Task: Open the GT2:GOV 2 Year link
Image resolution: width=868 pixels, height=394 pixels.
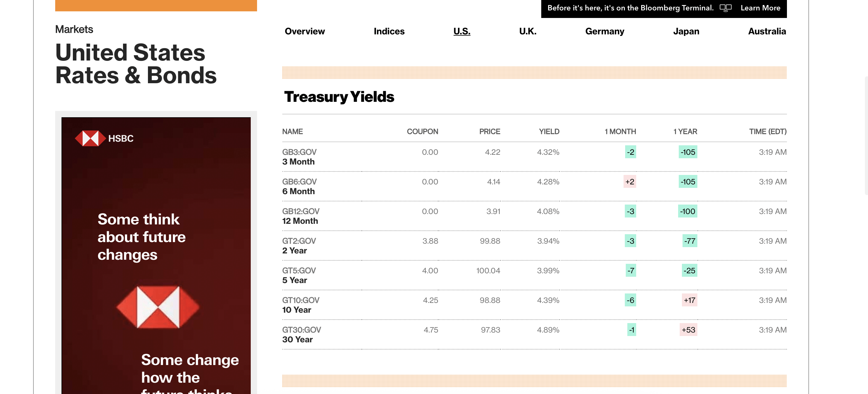Action: coord(299,246)
